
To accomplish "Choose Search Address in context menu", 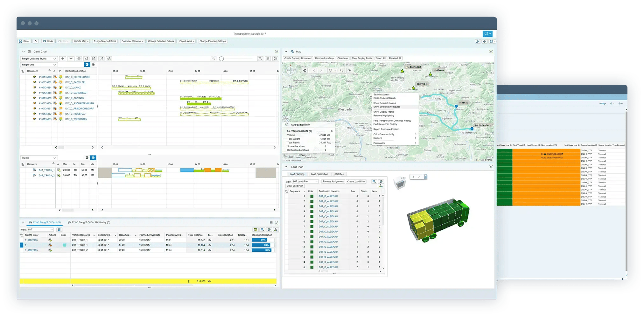I will (395, 94).
